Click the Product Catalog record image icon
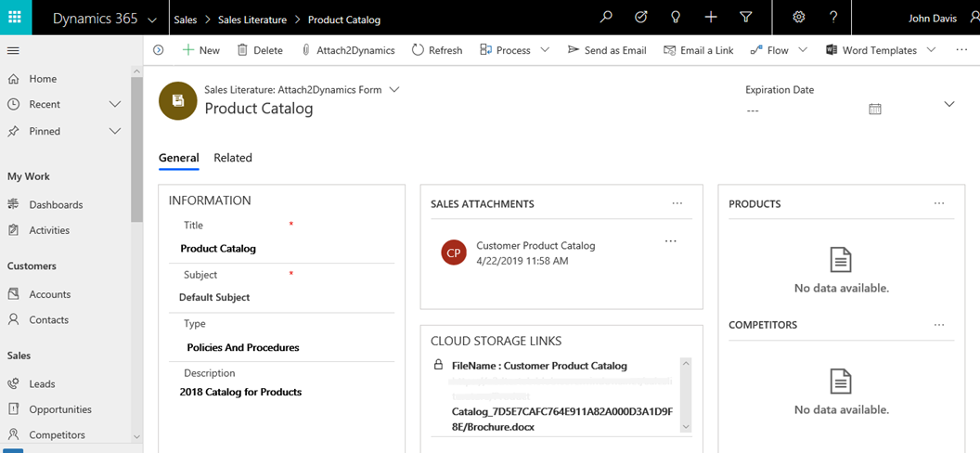The image size is (980, 453). pyautogui.click(x=178, y=100)
